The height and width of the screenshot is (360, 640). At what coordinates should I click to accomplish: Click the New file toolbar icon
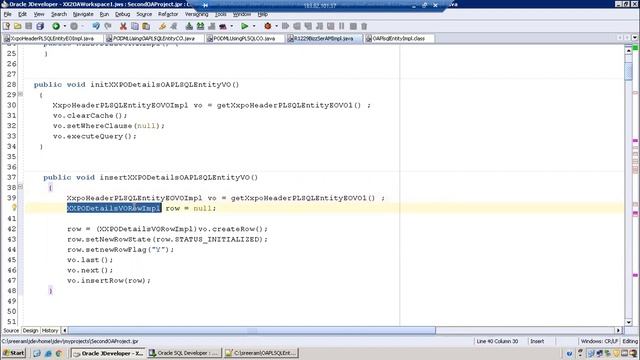point(6,26)
